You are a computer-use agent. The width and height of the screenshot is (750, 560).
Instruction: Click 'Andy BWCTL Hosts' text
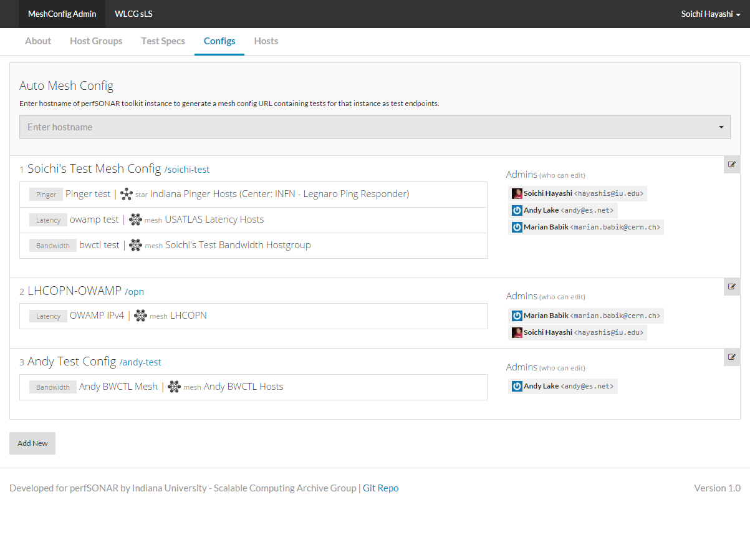click(244, 387)
